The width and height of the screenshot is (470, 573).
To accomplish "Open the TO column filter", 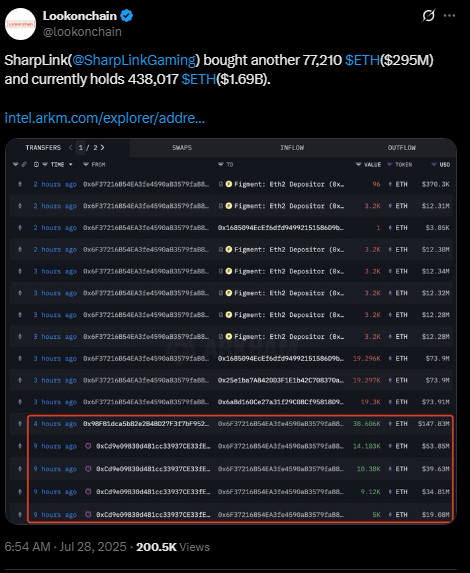I will click(221, 165).
